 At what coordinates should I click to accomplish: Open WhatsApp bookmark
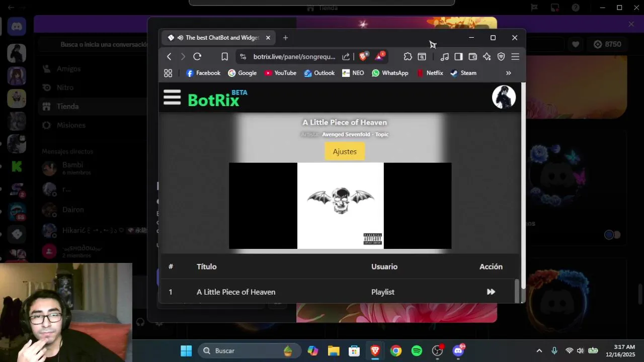390,73
